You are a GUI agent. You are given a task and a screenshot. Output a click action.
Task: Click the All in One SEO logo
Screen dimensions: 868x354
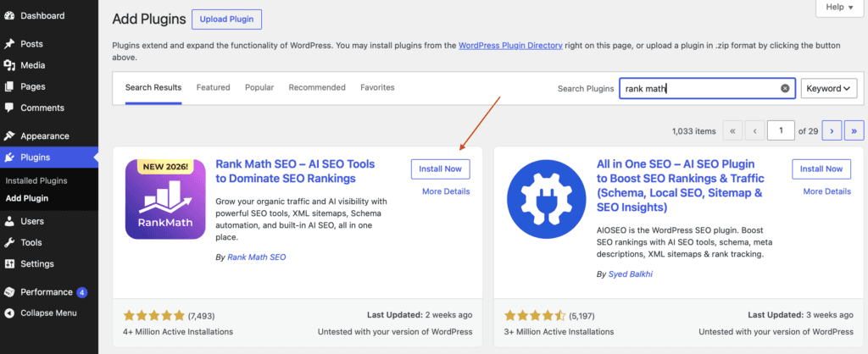[547, 199]
